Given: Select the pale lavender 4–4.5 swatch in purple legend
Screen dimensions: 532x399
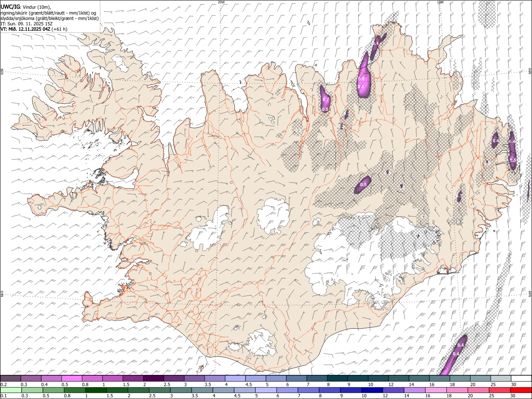Looking at the screenshot, I should (235, 378).
